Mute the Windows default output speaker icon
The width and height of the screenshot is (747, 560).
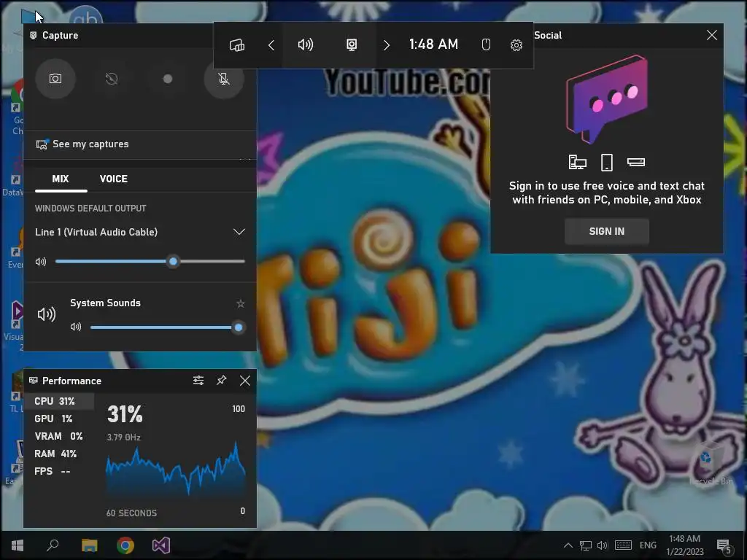(41, 262)
